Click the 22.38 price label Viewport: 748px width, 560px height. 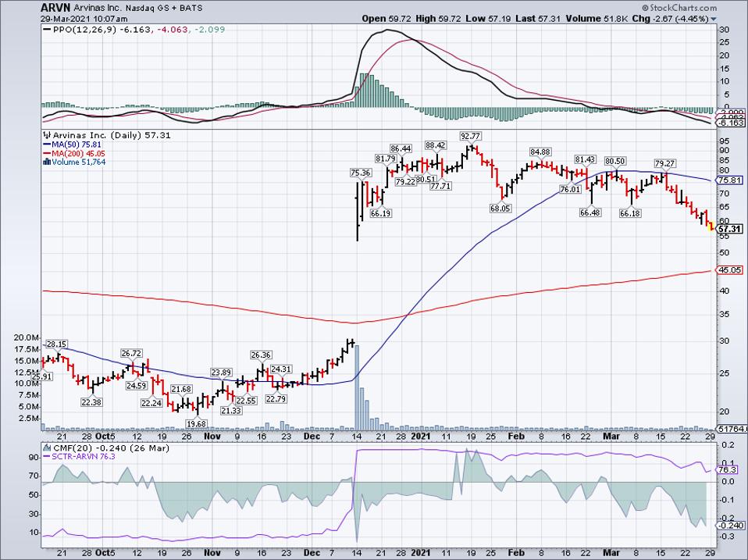click(91, 402)
